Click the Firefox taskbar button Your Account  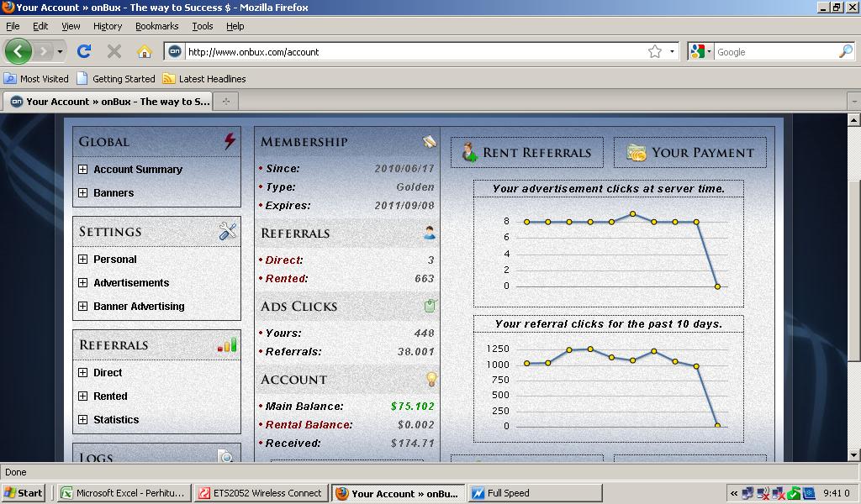pyautogui.click(x=398, y=493)
